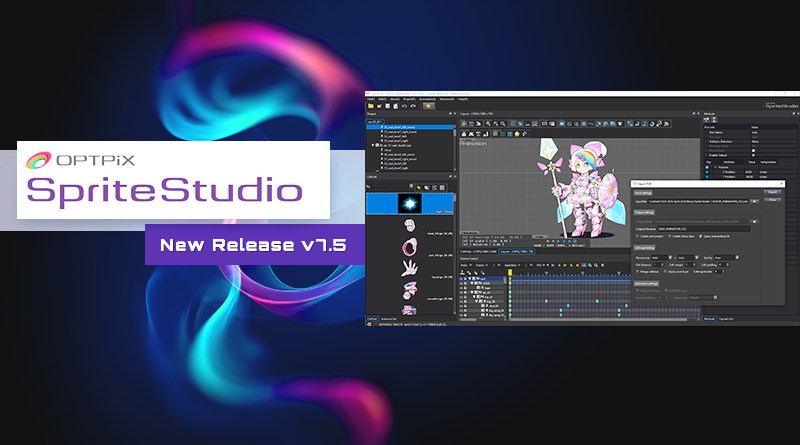Toggle Apply pivot layer checkbox
Viewport: 800px width, 445px height.
pos(665,271)
